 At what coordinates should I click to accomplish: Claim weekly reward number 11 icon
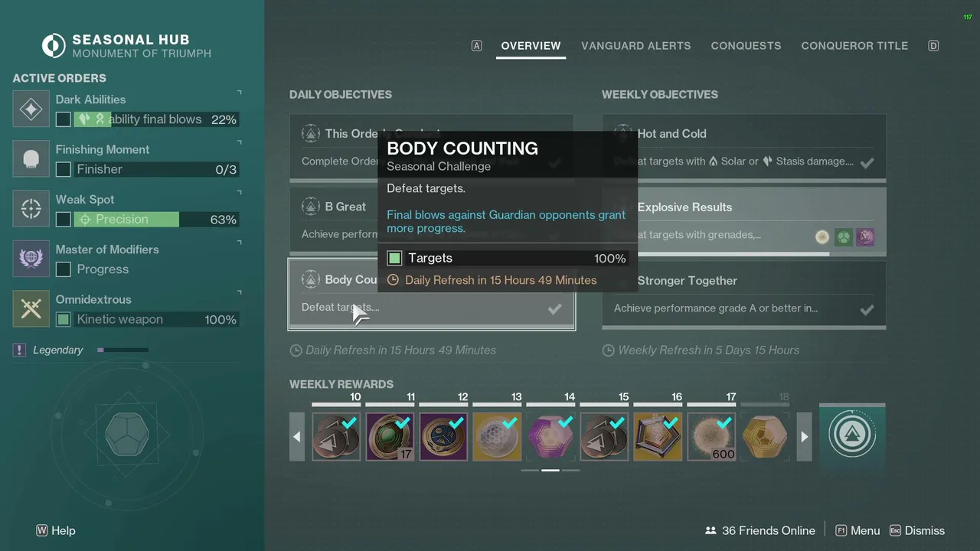tap(390, 436)
